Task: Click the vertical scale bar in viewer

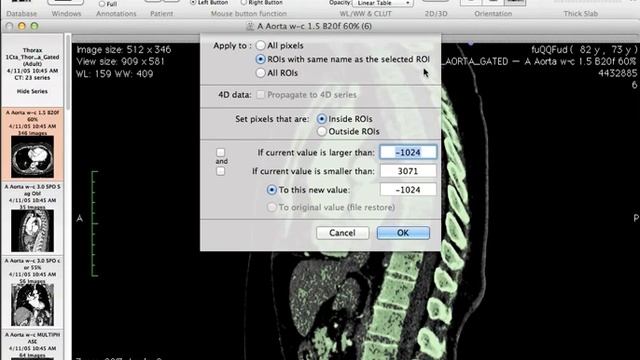Action: (95, 224)
